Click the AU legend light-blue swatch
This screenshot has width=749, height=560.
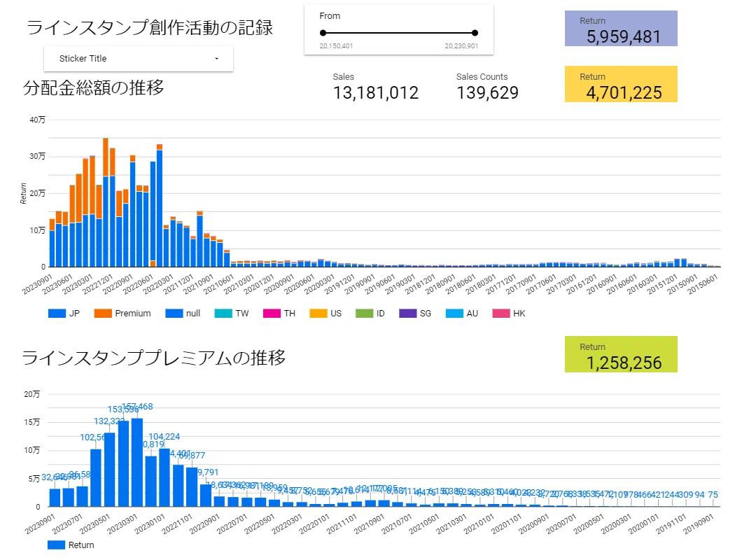tap(454, 314)
